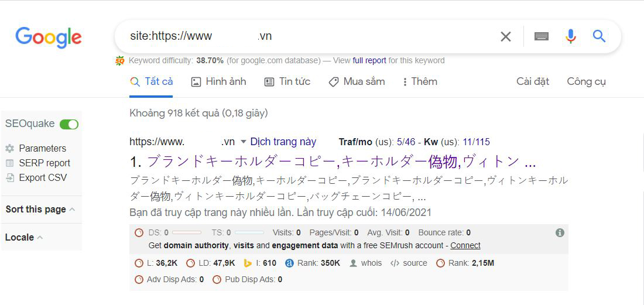This screenshot has height=305, width=644.
Task: Open Công cụ tools
Action: (586, 82)
